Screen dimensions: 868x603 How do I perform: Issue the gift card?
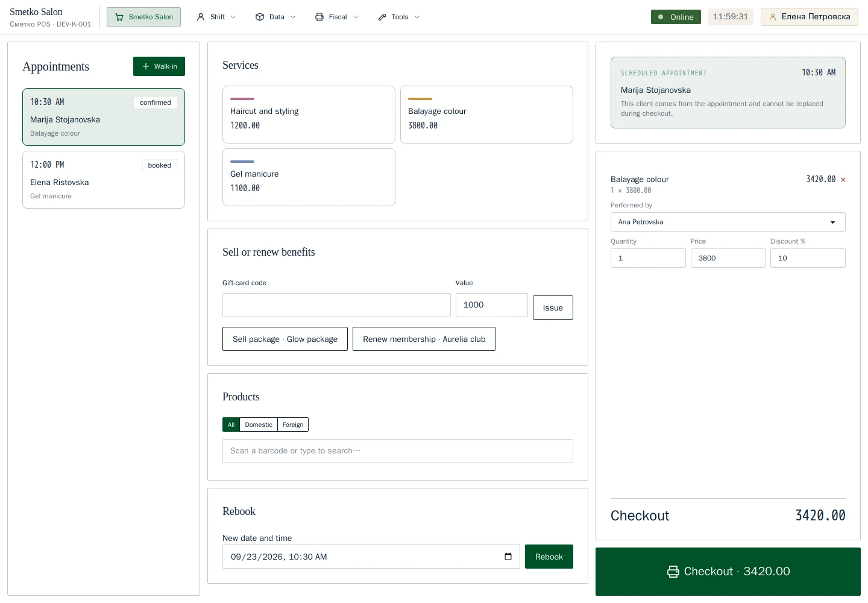[553, 308]
